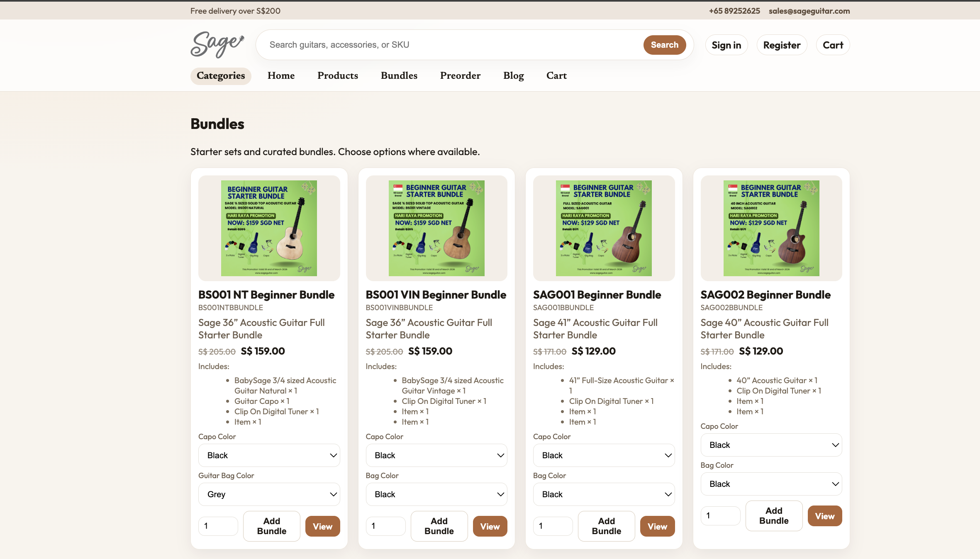Viewport: 980px width, 559px height.
Task: View the SAG002 Beginner Bundle details
Action: pos(824,516)
